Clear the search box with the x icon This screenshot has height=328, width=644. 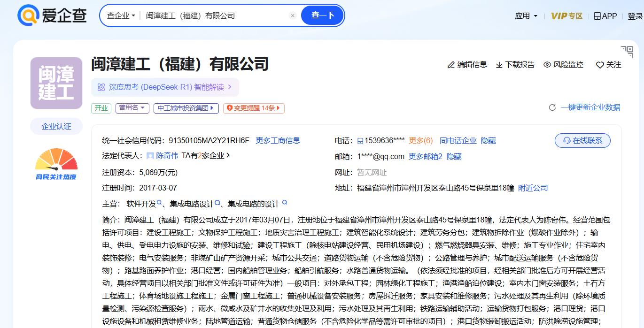coord(293,15)
